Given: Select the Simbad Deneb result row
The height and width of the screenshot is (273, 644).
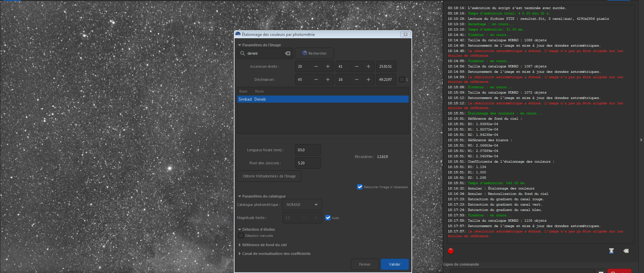Looking at the screenshot, I should [x=323, y=99].
